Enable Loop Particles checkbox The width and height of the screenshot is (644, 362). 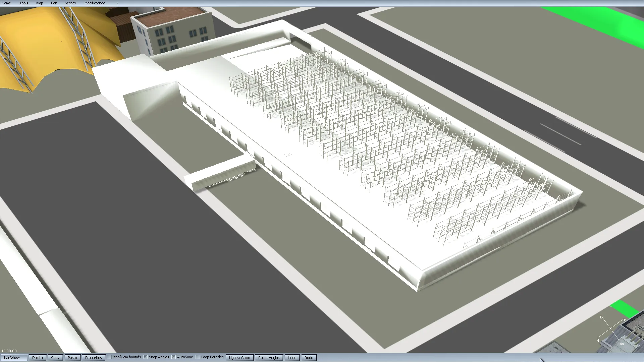pos(198,357)
